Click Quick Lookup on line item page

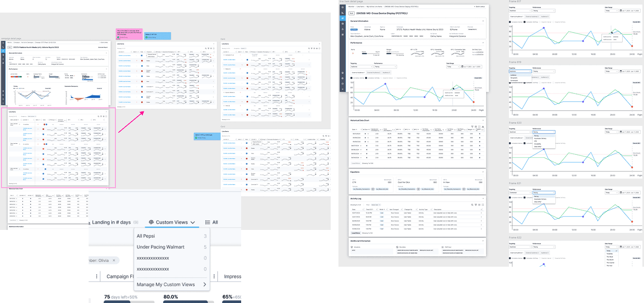pos(479,7)
